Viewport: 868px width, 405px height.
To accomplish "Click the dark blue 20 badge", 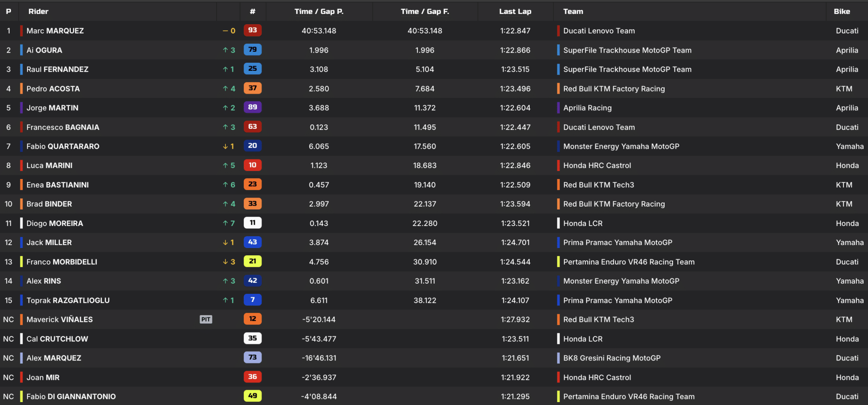I will tap(253, 146).
